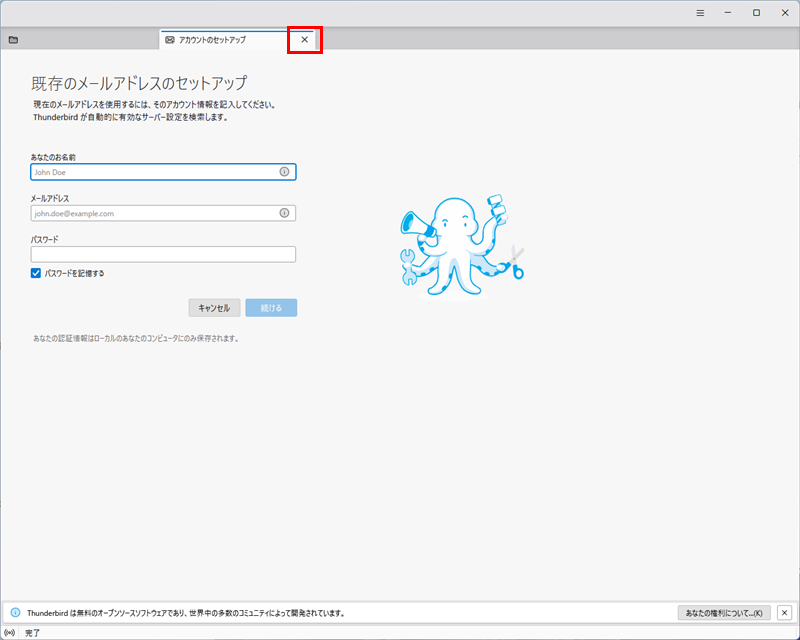This screenshot has width=800, height=640.
Task: Close the アカウントのセットアップ tab
Action: (x=305, y=40)
